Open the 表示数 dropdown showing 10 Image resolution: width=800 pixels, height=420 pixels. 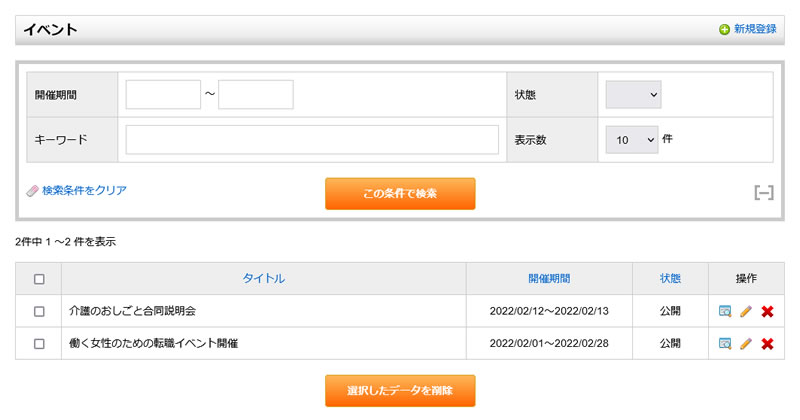click(631, 140)
